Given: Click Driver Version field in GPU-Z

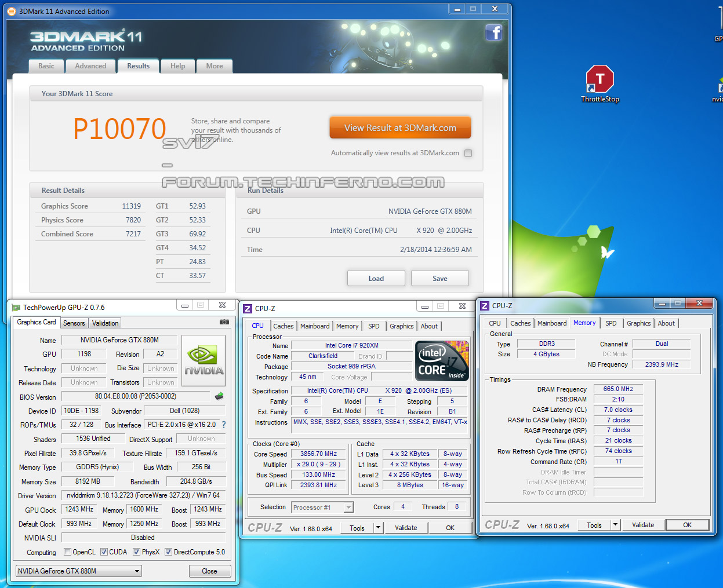Looking at the screenshot, I should pyautogui.click(x=143, y=496).
